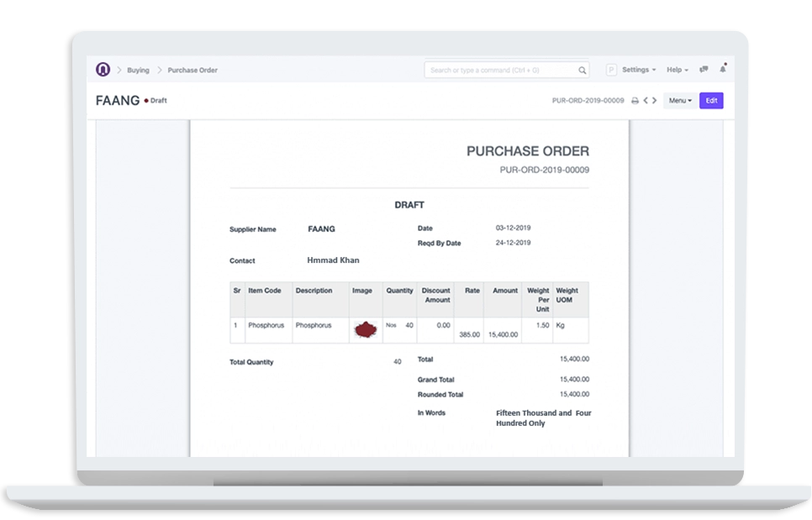Screen dimensions: 812x520
Task: Click the PUR-ORD-2019-00009 ID in header bar
Action: [x=588, y=100]
